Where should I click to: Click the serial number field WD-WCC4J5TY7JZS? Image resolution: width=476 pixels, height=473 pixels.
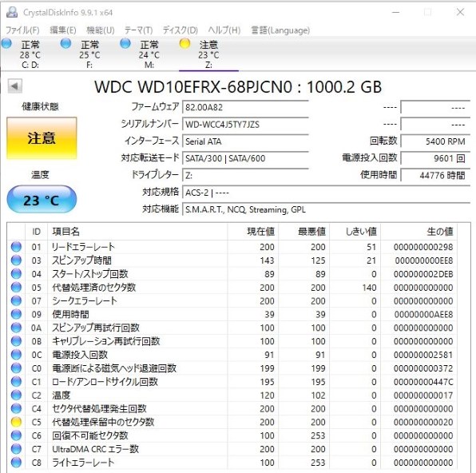point(245,125)
